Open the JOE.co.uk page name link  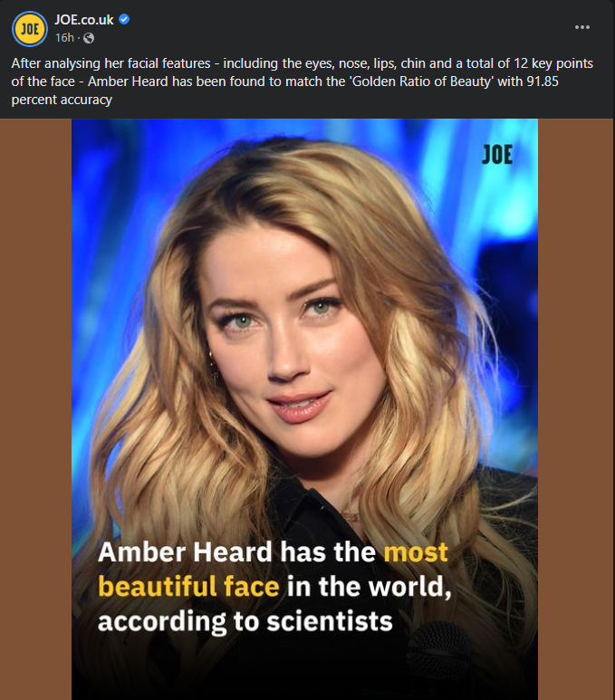pos(84,20)
